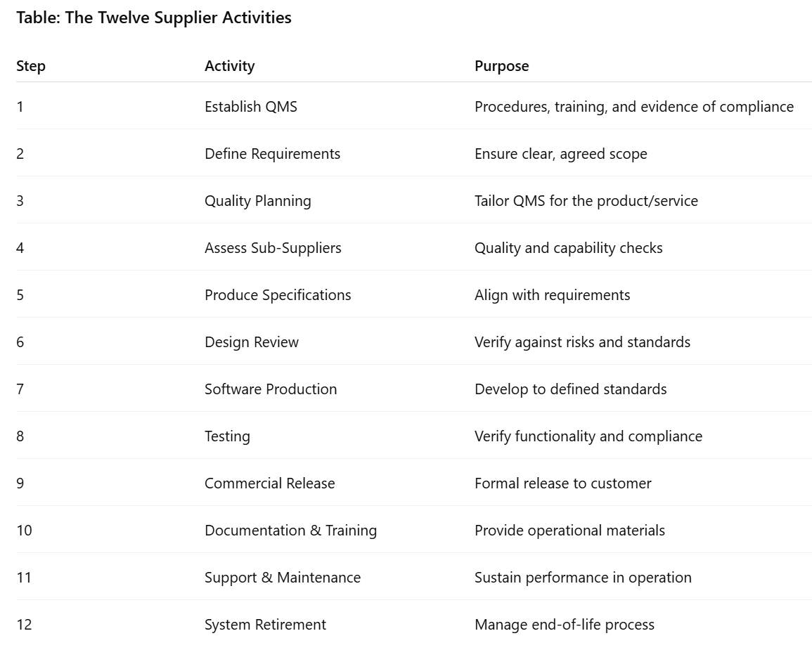Select the 'Documentation & Training' cell
This screenshot has height=650, width=812.
(x=290, y=531)
